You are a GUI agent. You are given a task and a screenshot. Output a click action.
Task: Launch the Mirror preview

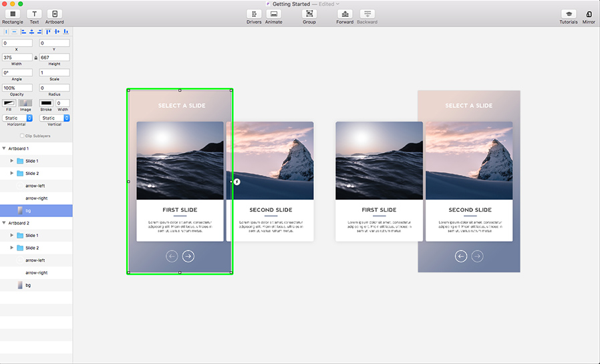pyautogui.click(x=589, y=14)
